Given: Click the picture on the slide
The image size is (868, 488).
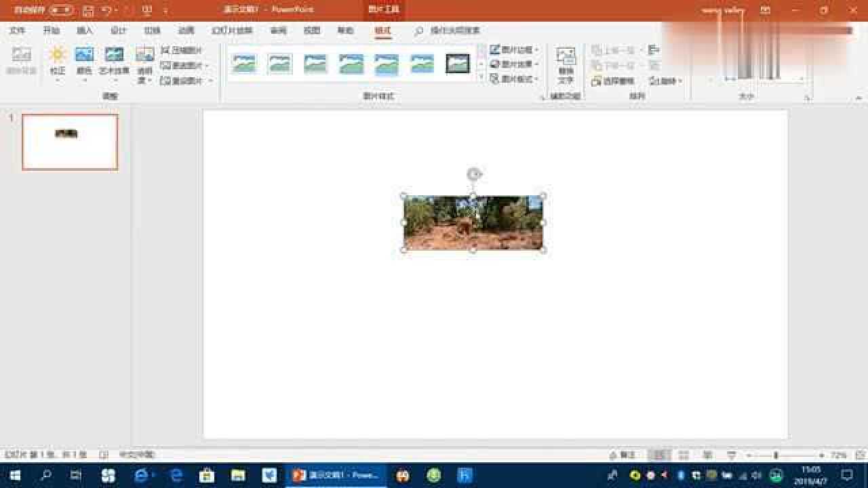Looking at the screenshot, I should tap(473, 223).
